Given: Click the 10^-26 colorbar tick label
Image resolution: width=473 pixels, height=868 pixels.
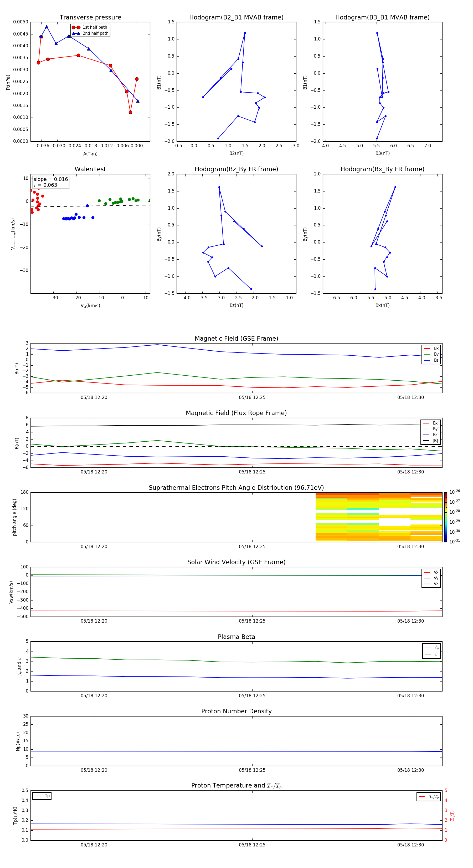Looking at the screenshot, I should click(x=455, y=492).
